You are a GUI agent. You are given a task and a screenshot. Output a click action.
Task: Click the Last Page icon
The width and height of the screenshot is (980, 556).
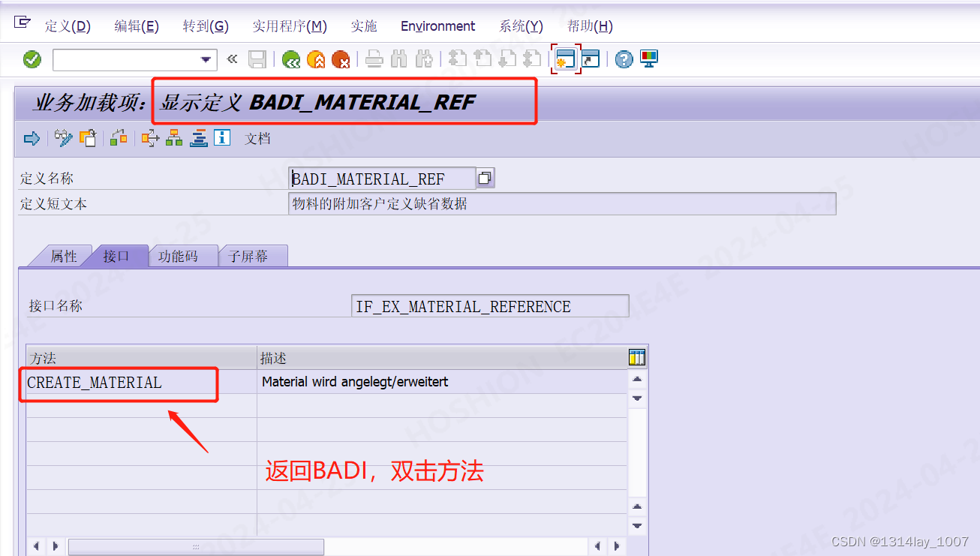point(532,59)
